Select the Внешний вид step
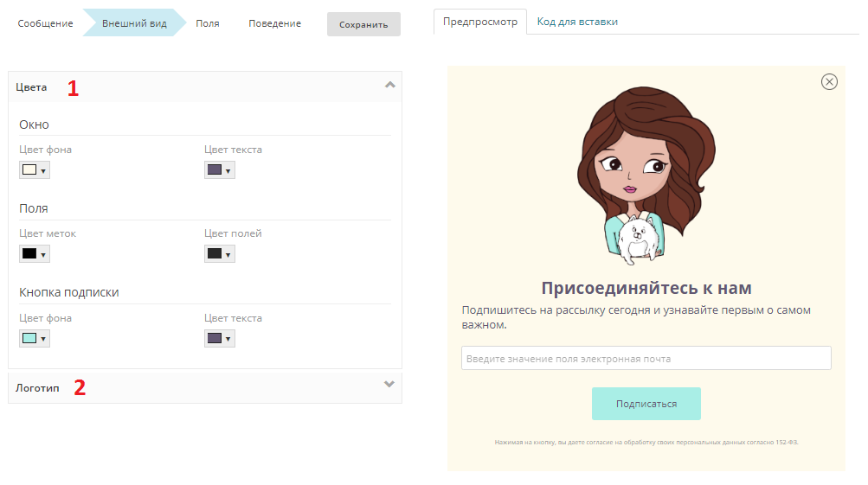This screenshot has width=868, height=485. [134, 24]
